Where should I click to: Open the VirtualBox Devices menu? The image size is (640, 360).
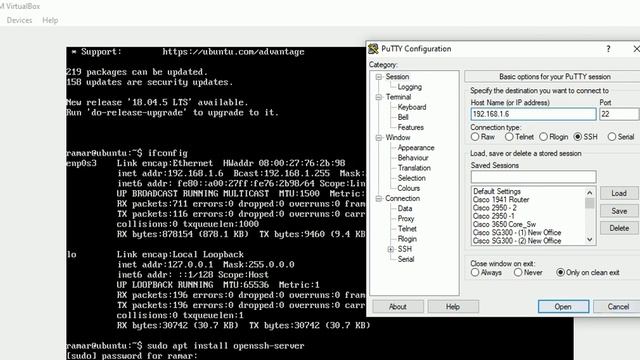tap(19, 20)
